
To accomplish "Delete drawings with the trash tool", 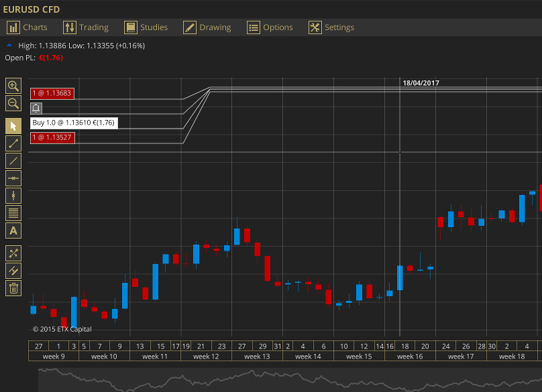I will [x=13, y=288].
